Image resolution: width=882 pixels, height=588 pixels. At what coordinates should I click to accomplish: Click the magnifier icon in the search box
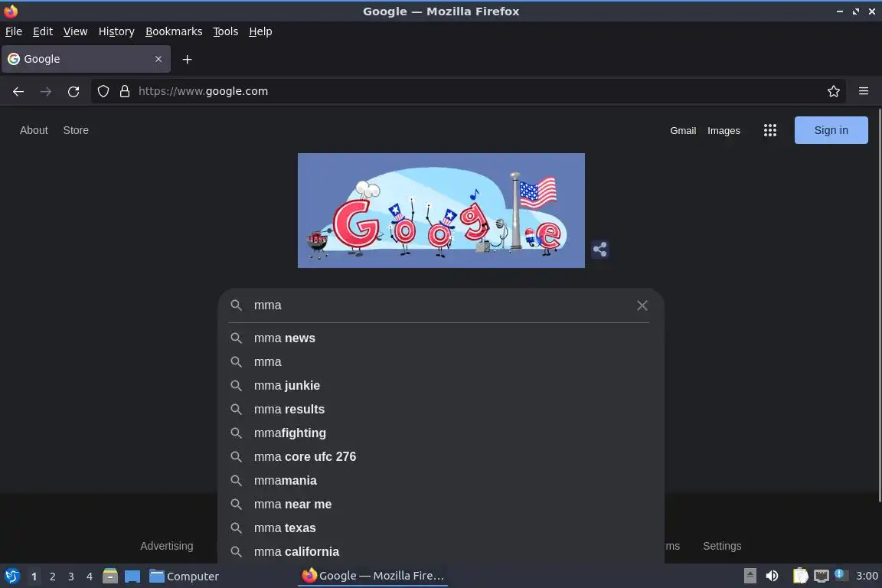(237, 305)
